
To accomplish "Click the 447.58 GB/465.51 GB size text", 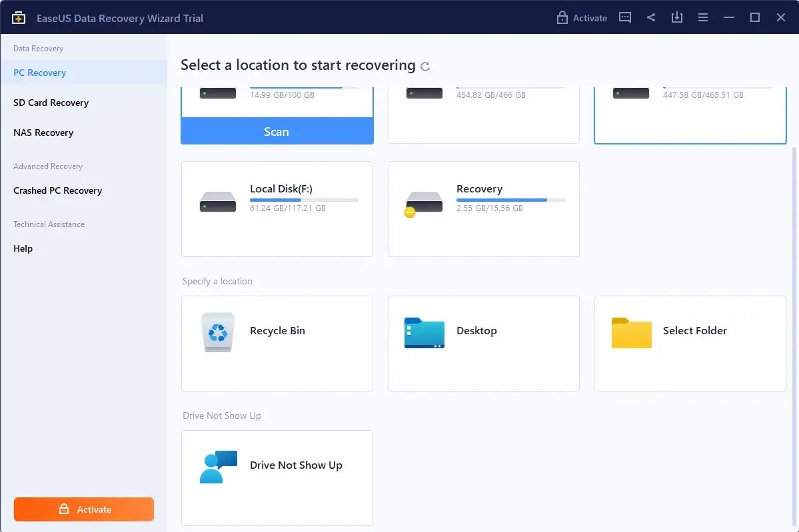I will tap(702, 95).
